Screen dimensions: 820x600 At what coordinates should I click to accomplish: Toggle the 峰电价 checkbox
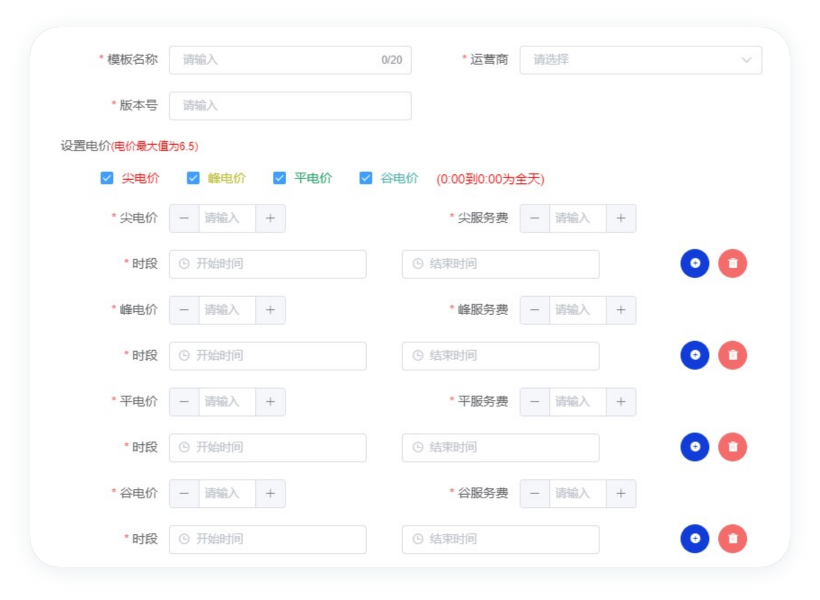coord(194,179)
